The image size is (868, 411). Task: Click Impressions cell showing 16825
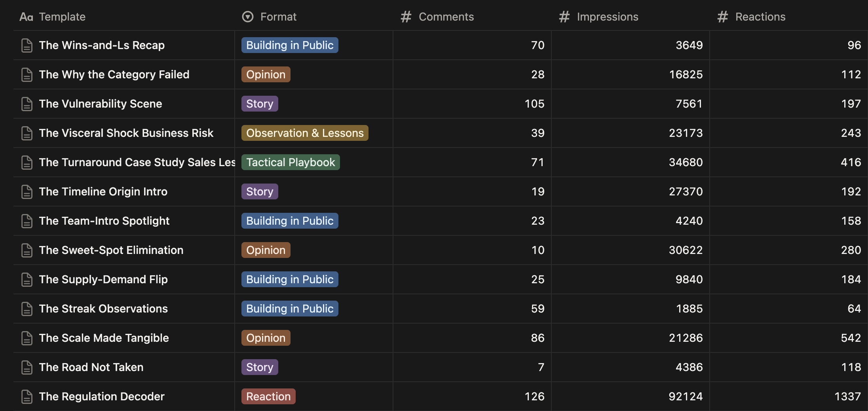[x=631, y=74]
